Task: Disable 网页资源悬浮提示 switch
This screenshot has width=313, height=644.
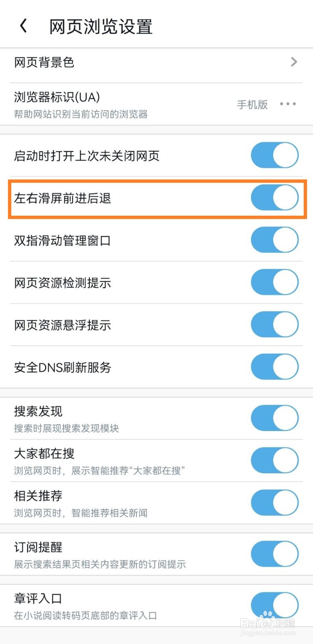Action: coord(274,324)
